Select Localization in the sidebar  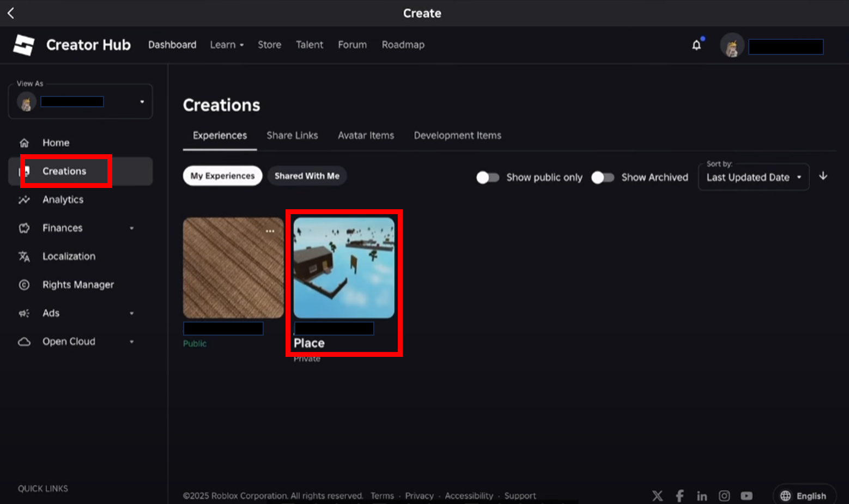(x=69, y=257)
